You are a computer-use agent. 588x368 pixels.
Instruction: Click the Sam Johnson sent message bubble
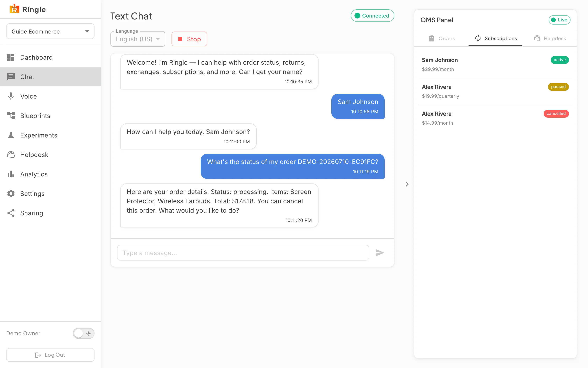[x=358, y=106]
